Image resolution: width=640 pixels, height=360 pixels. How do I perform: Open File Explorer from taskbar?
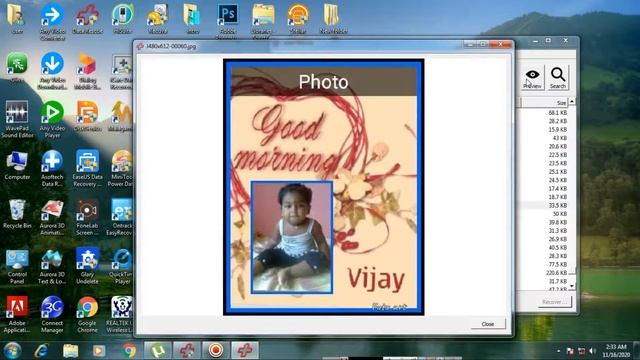[x=71, y=351]
